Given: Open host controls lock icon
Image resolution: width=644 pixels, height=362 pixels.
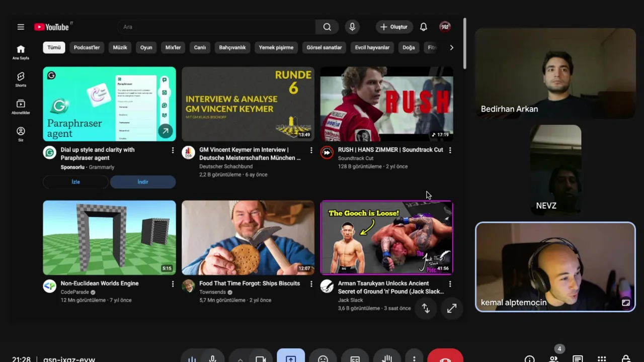Looking at the screenshot, I should (626, 359).
